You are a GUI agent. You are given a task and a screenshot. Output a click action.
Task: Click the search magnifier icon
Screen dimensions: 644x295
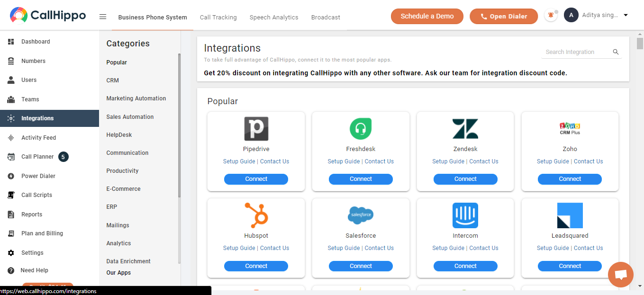click(x=616, y=52)
